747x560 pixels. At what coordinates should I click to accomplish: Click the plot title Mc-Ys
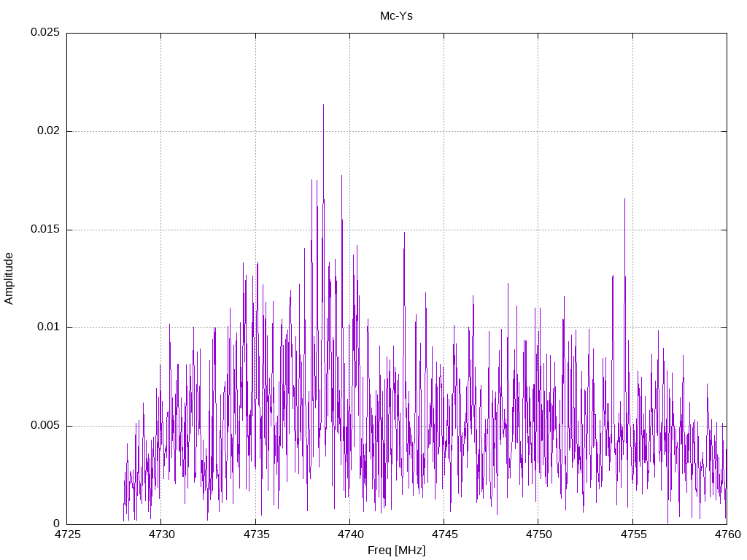pos(396,16)
